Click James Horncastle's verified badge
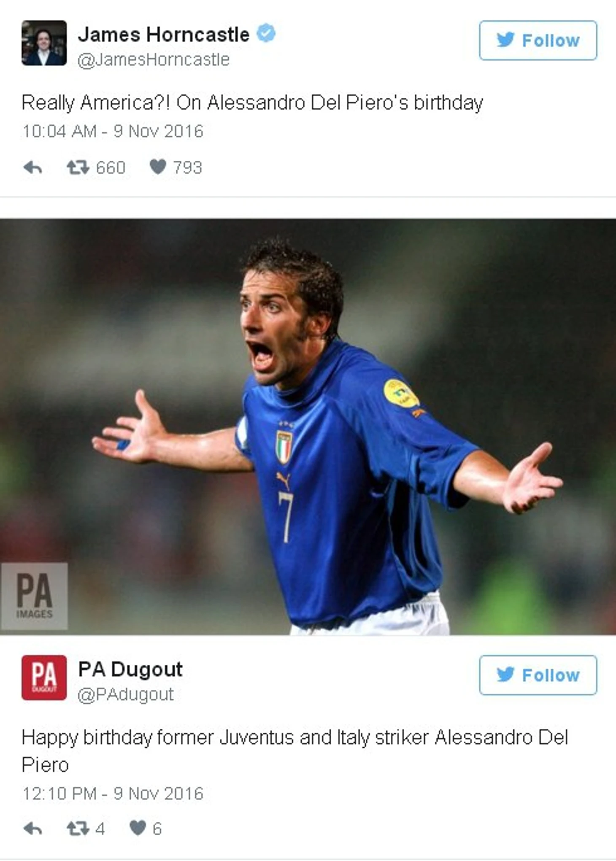 pyautogui.click(x=266, y=33)
